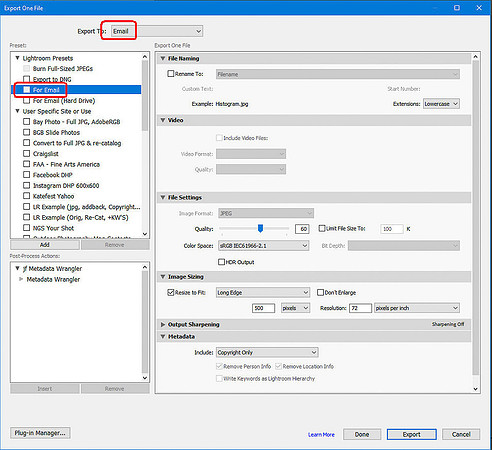Click the Learn More link
This screenshot has width=492, height=450.
tap(321, 434)
